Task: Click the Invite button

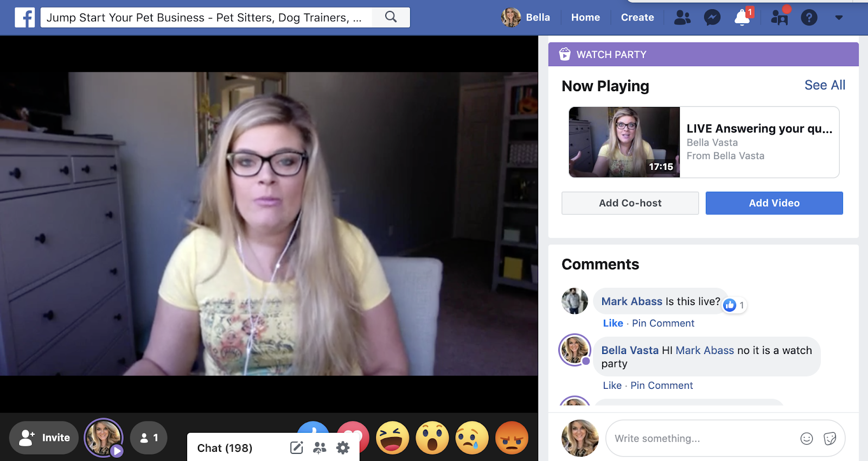Action: tap(44, 438)
